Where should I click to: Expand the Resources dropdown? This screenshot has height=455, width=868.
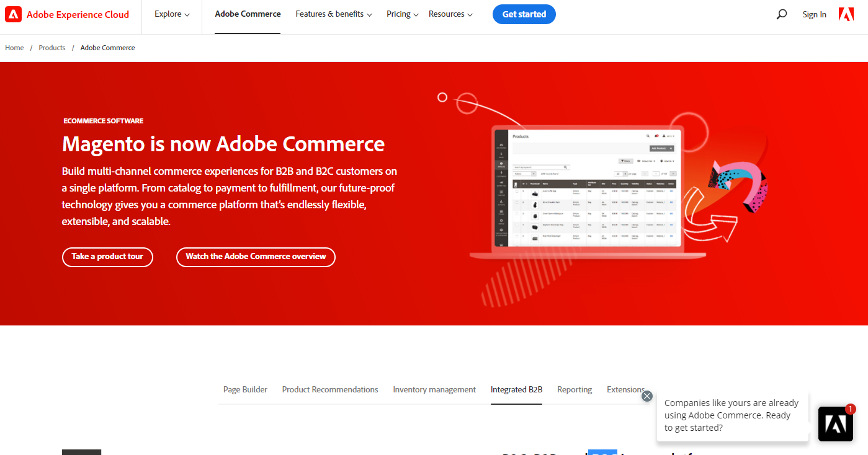click(x=450, y=14)
